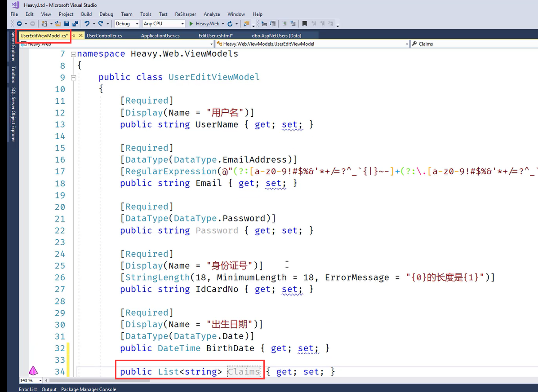Open the ReSharper menu

click(x=185, y=14)
